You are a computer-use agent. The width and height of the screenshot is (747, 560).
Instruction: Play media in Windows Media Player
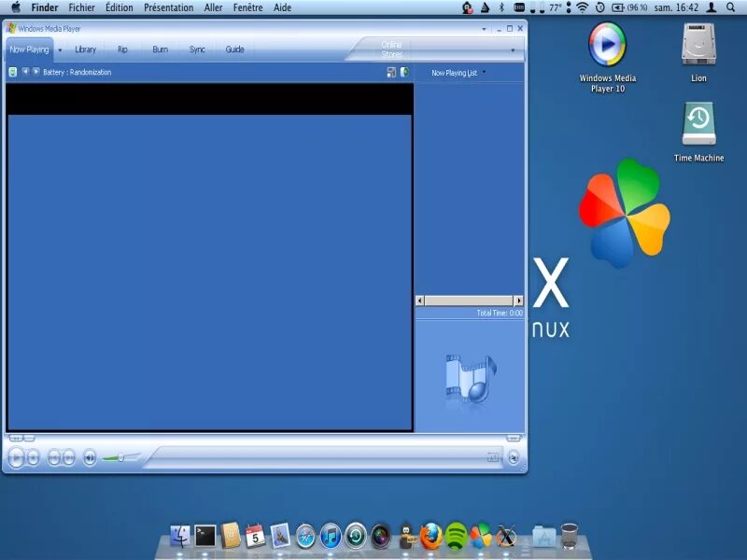[x=16, y=458]
